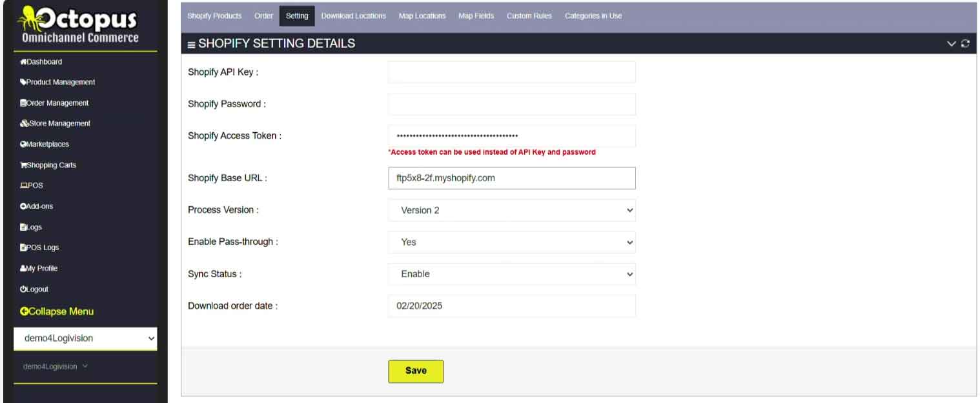Click the Collapse Menu link
Screen dimensions: 980x403
coord(57,311)
